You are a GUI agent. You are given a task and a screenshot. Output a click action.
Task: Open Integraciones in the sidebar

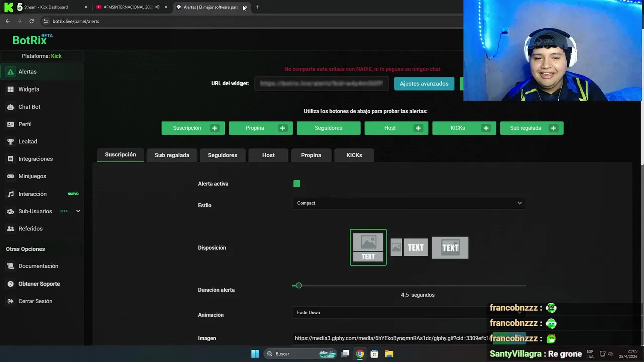coord(35,159)
